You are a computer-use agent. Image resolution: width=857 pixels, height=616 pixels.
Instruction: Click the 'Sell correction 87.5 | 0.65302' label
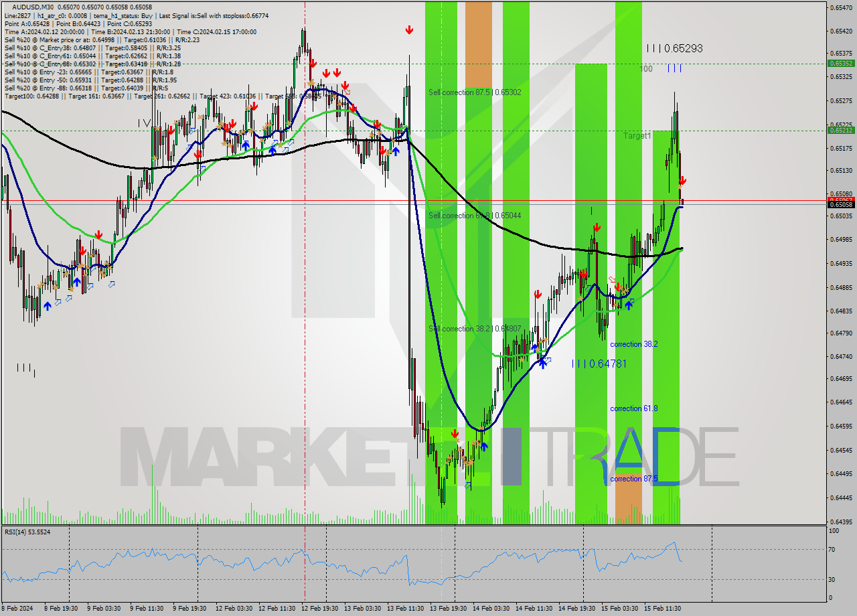pyautogui.click(x=475, y=92)
